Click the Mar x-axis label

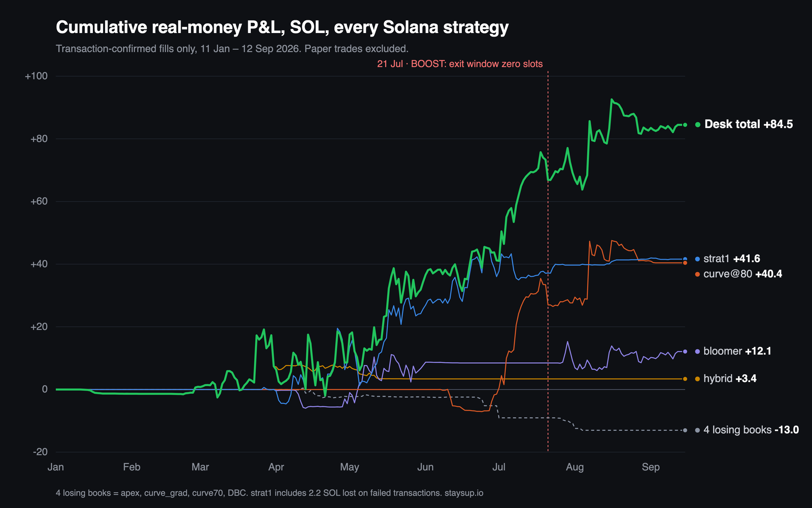pos(200,467)
